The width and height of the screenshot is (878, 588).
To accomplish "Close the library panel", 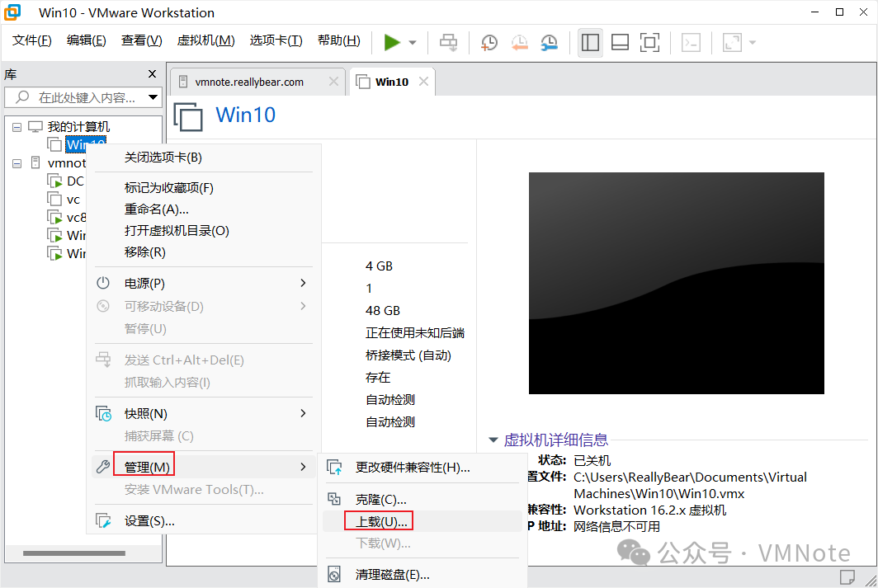I will (x=152, y=74).
